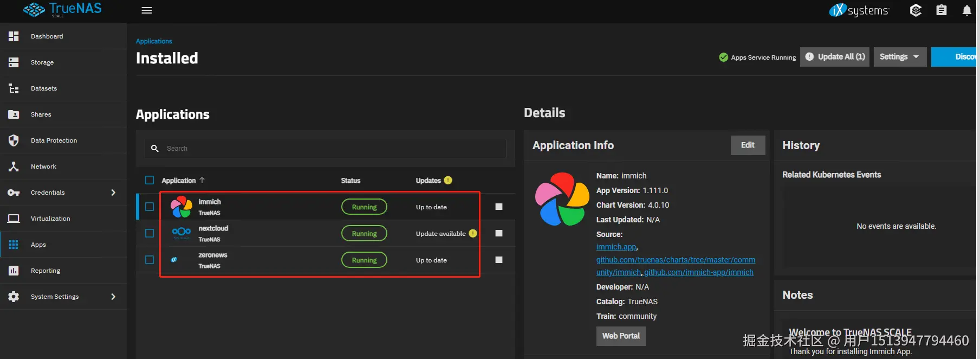Open the immich.app source link
The width and height of the screenshot is (980, 359).
616,247
